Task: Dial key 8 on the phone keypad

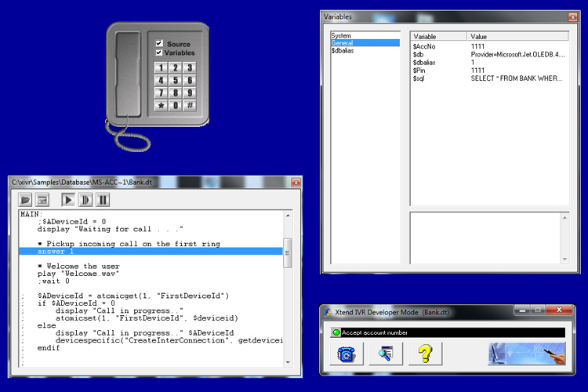Action: (175, 93)
